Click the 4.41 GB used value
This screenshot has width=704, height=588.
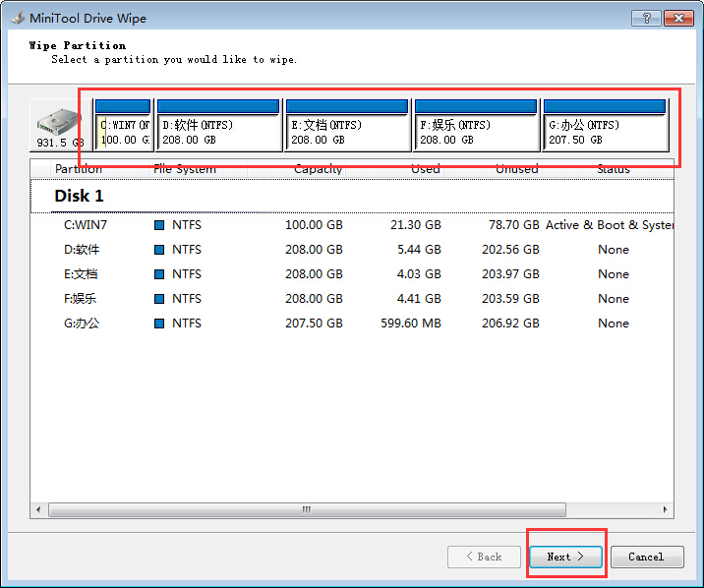click(x=419, y=299)
